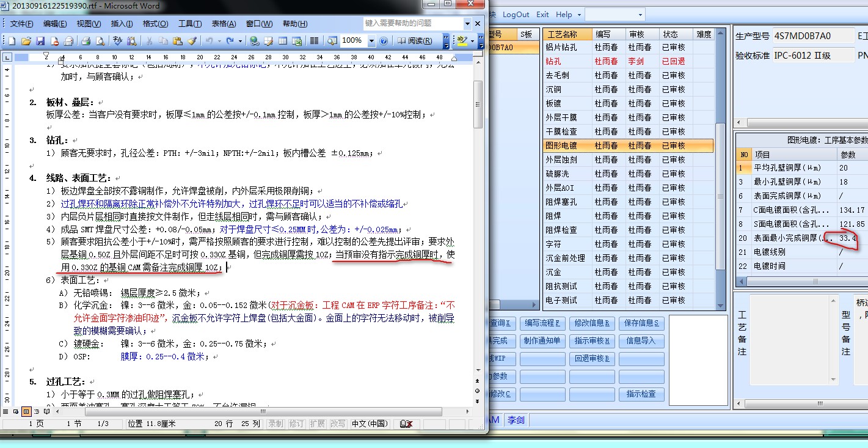Open the 文件(F) menu
The image size is (868, 448).
pos(21,24)
